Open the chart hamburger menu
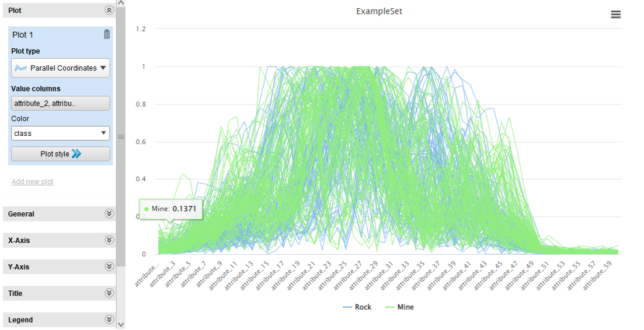This screenshot has height=330, width=644. coord(615,15)
